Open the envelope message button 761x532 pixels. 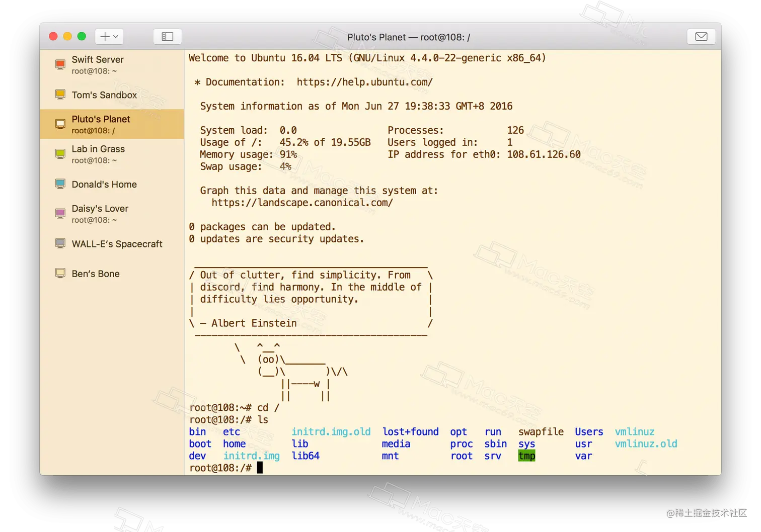701,36
